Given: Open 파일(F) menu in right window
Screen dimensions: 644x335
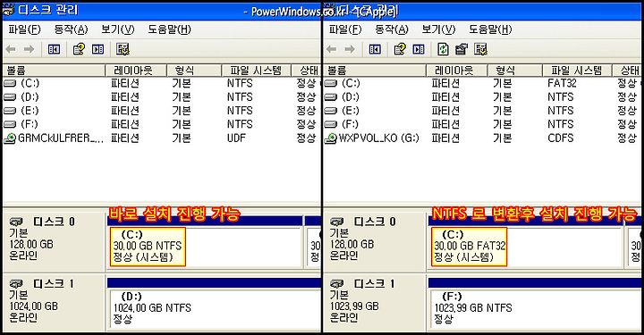Looking at the screenshot, I should [345, 29].
